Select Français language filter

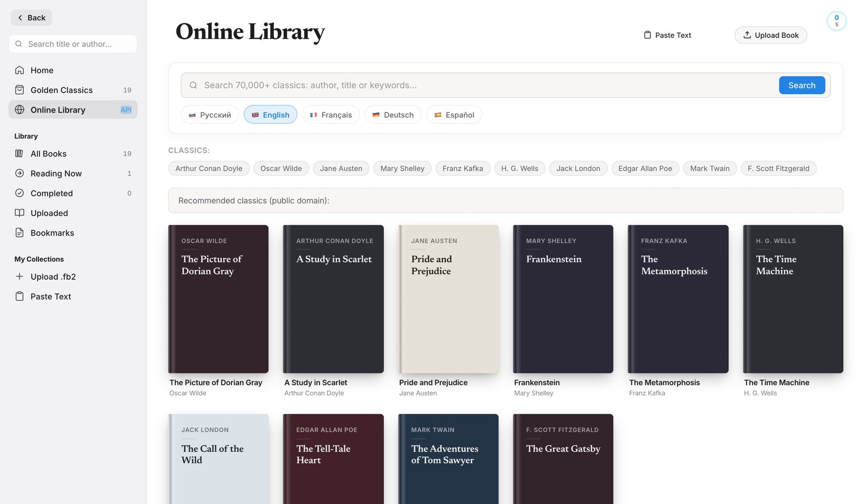point(331,115)
